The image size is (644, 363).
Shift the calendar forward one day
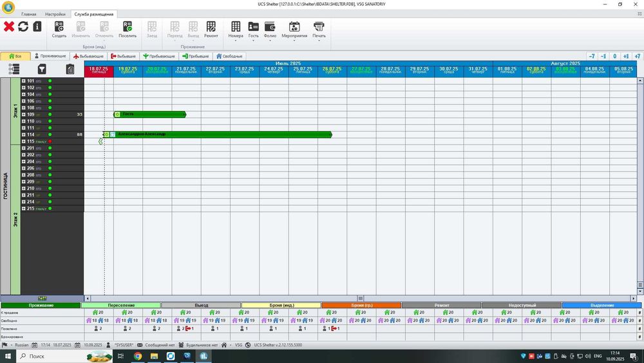click(x=626, y=56)
